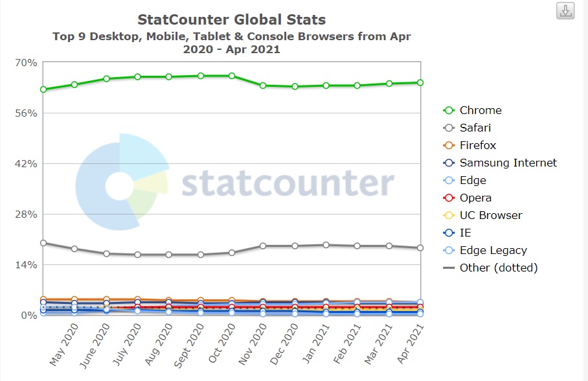
Task: Click the Opera legend marker icon
Action: [448, 198]
